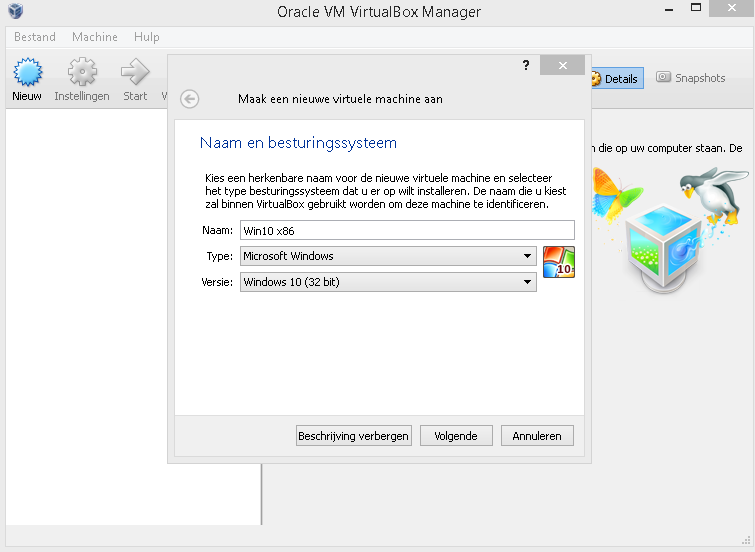
Task: Go back using the wizard's arrow icon
Action: [190, 99]
